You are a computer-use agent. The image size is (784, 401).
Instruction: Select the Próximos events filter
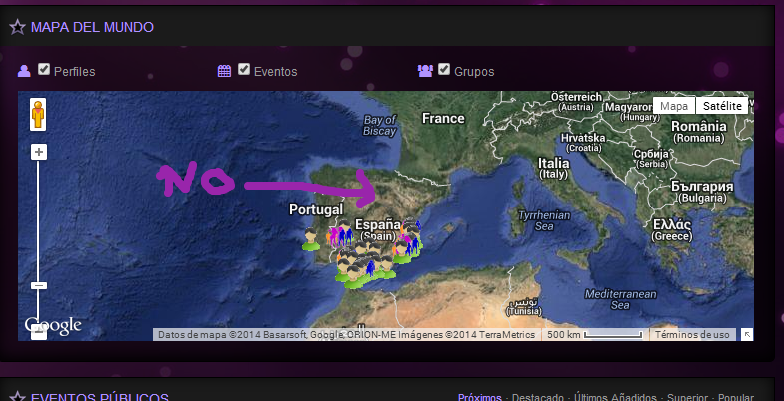point(480,397)
